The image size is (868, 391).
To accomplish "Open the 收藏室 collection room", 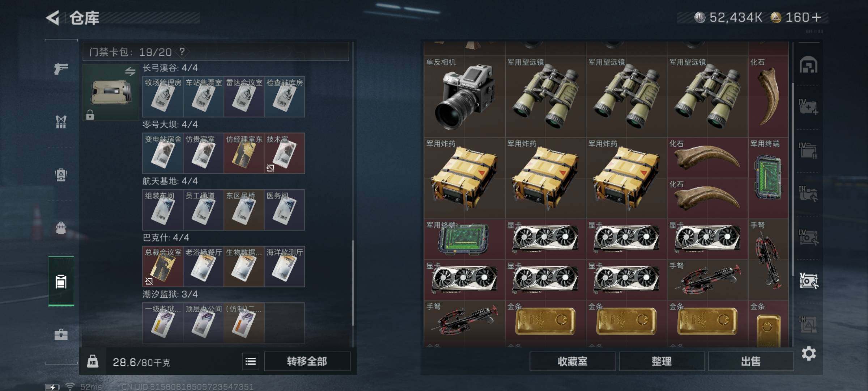I will tap(573, 361).
